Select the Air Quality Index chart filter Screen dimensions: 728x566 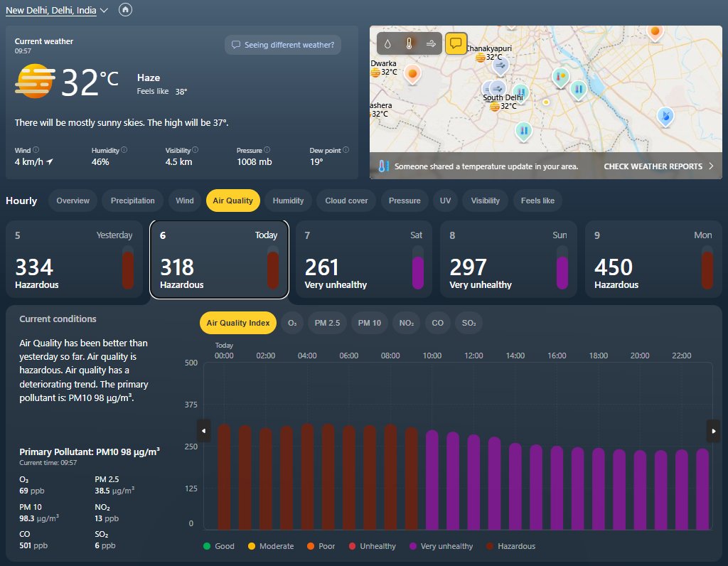[238, 323]
